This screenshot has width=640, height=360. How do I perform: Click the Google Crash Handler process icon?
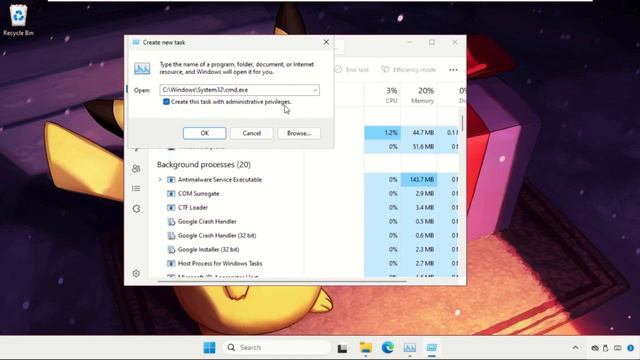(171, 222)
